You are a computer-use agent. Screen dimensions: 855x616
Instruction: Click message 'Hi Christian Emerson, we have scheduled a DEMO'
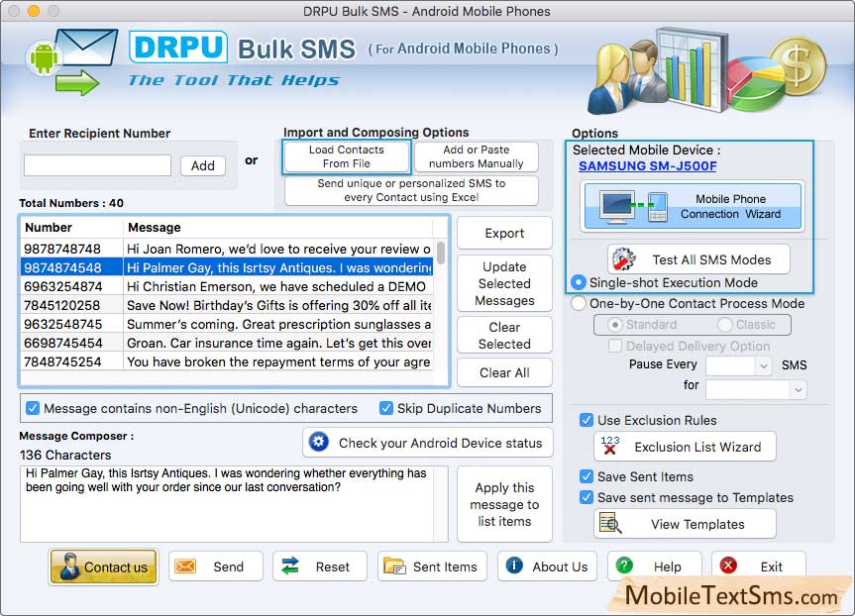[275, 286]
